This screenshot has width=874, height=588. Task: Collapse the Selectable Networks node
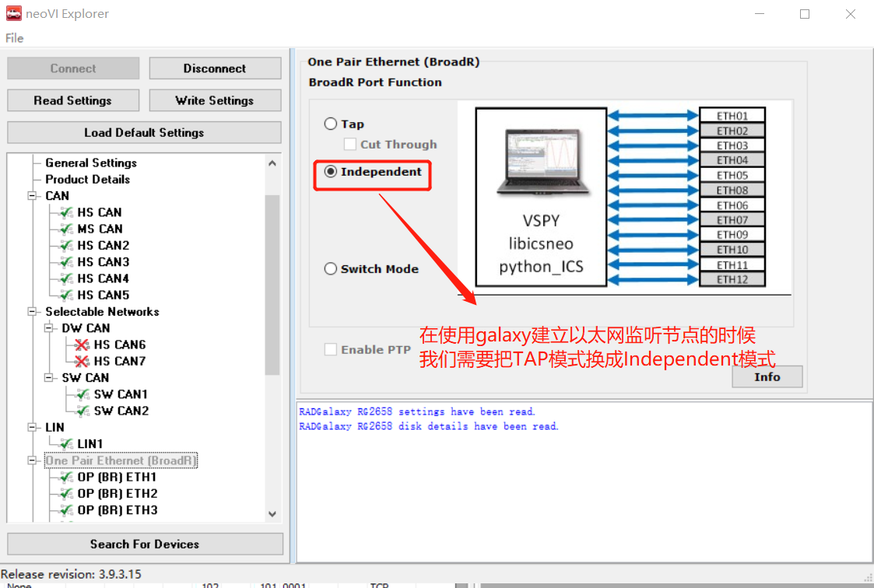pyautogui.click(x=33, y=312)
